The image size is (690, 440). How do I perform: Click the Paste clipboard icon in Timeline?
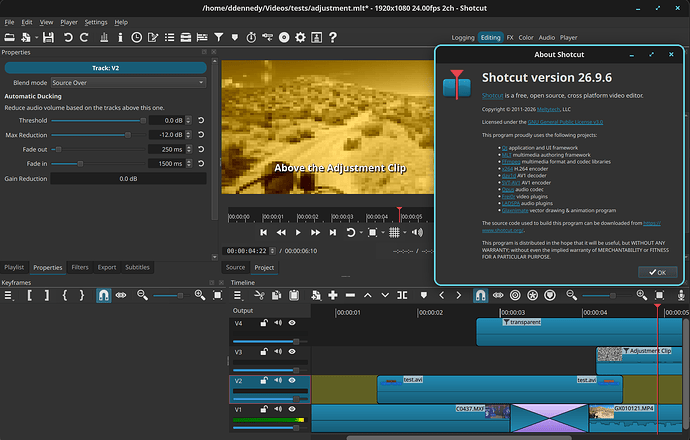tap(294, 295)
